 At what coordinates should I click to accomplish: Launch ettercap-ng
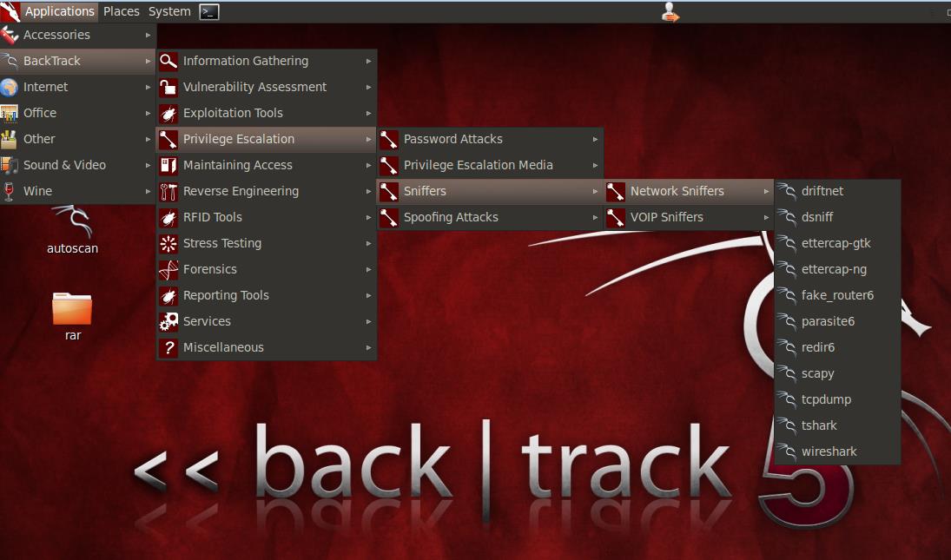(837, 270)
